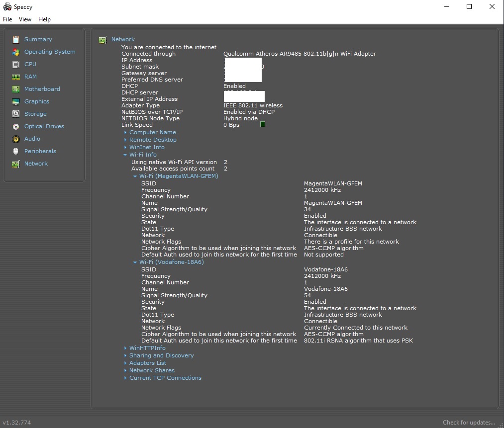Viewport: 504px width, 428px height.
Task: Click the Audio speaker icon
Action: [16, 139]
